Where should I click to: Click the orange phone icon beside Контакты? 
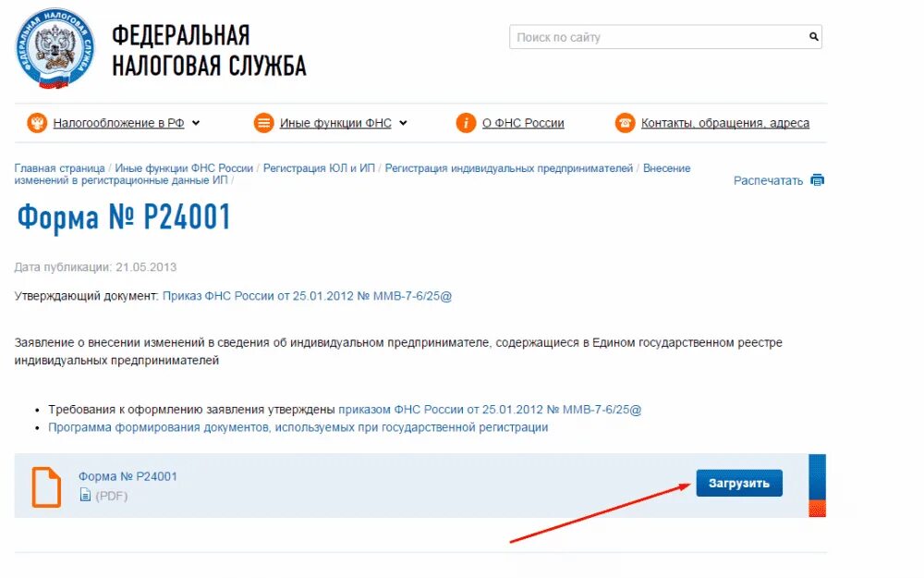(x=625, y=123)
